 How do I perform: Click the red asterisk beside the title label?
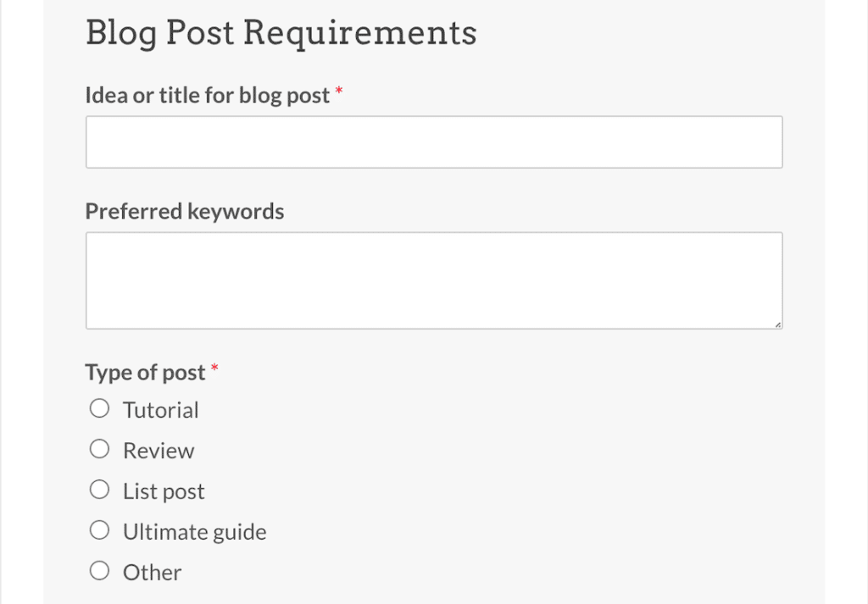click(x=339, y=93)
